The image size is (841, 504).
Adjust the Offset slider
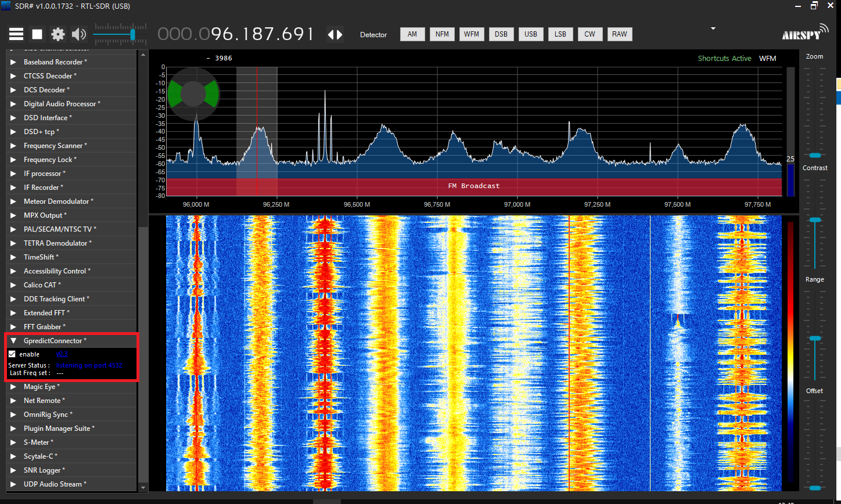(815, 488)
